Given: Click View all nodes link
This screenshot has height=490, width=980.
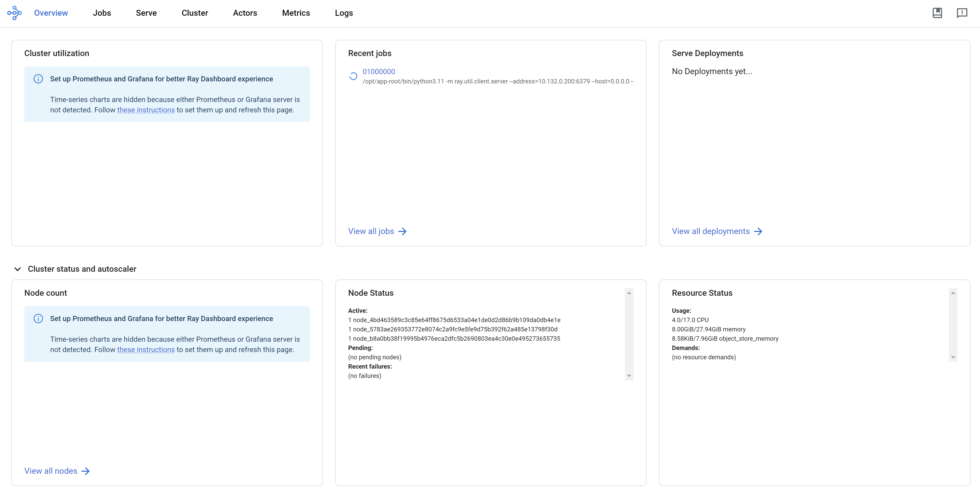Looking at the screenshot, I should (51, 471).
